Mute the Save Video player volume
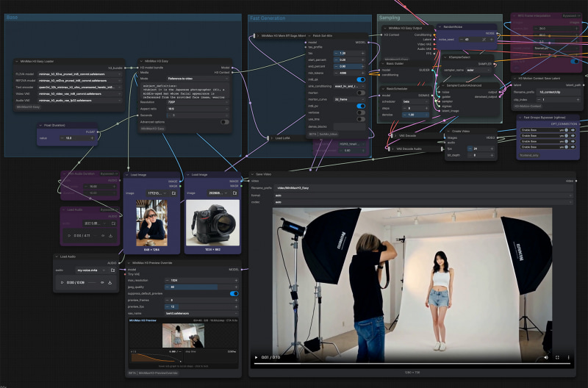The image size is (588, 388). pos(545,357)
